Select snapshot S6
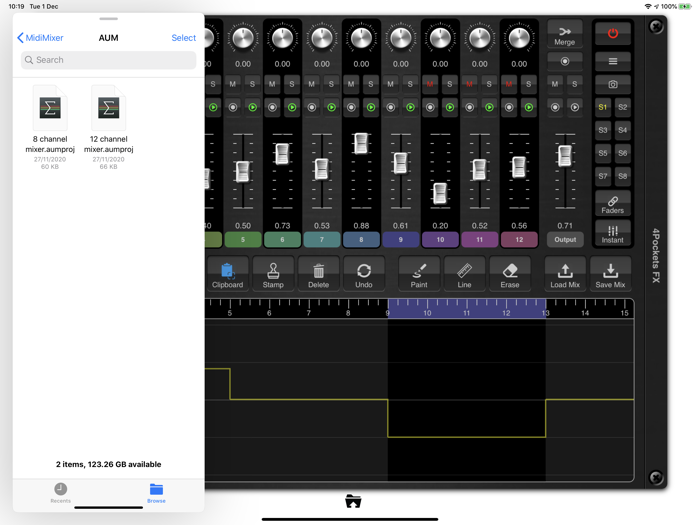The width and height of the screenshot is (700, 525). pos(622,153)
